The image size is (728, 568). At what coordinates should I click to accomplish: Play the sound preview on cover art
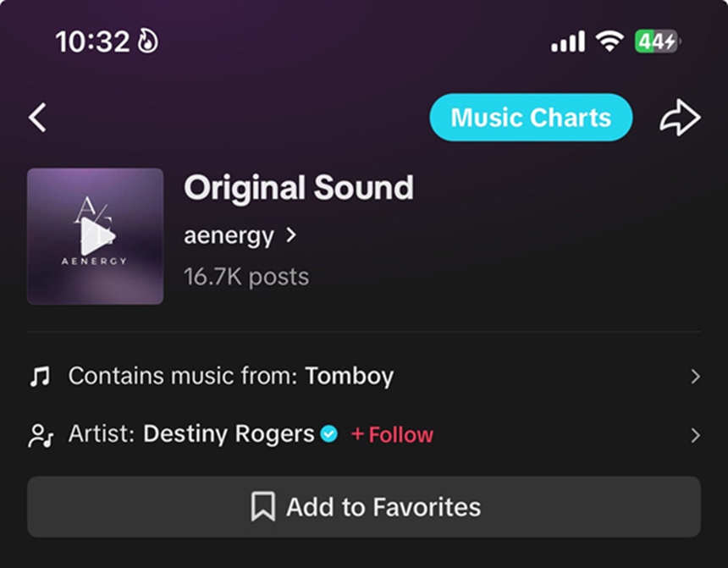pyautogui.click(x=96, y=236)
